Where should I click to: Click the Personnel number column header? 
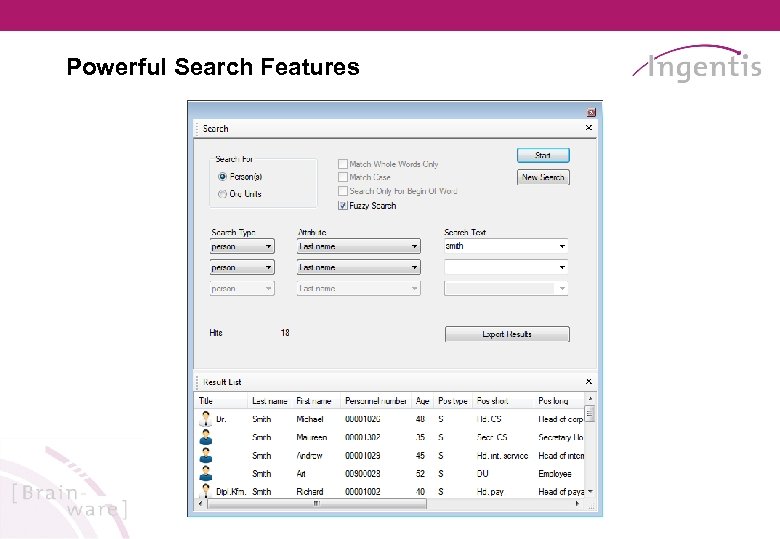coord(376,401)
